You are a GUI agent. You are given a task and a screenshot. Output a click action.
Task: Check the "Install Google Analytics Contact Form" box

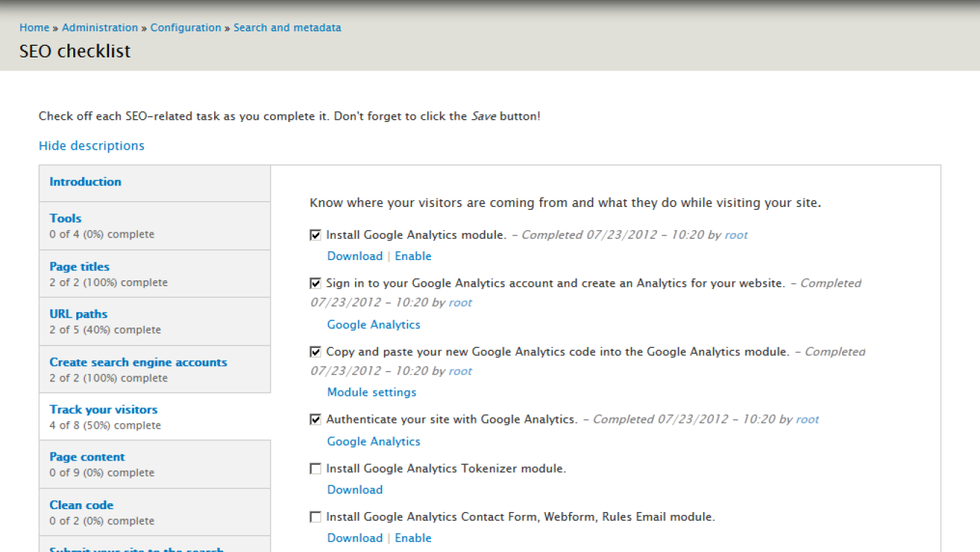[x=315, y=516]
